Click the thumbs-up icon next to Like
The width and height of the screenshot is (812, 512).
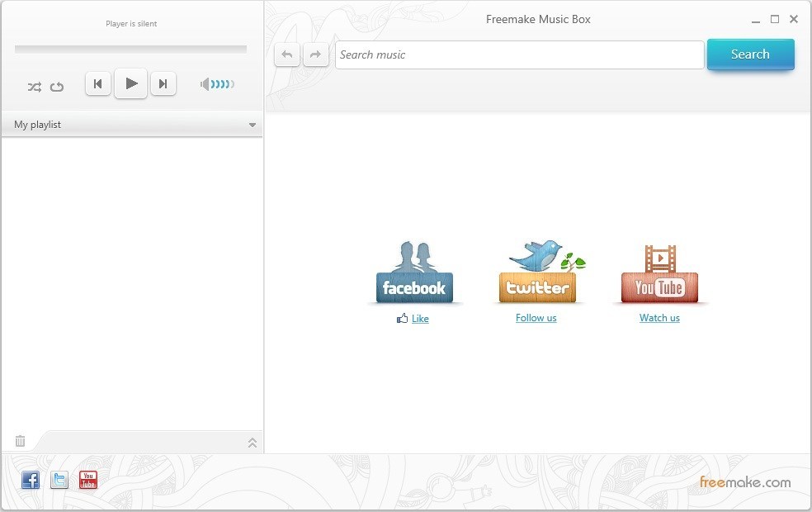[402, 318]
